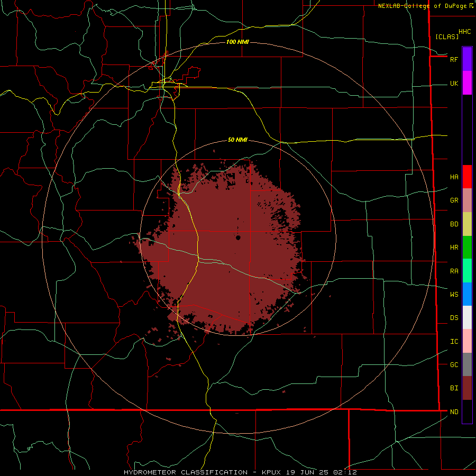Click the HA red legend swatch
Image resolution: width=476 pixels, height=476 pixels.
pos(467,177)
